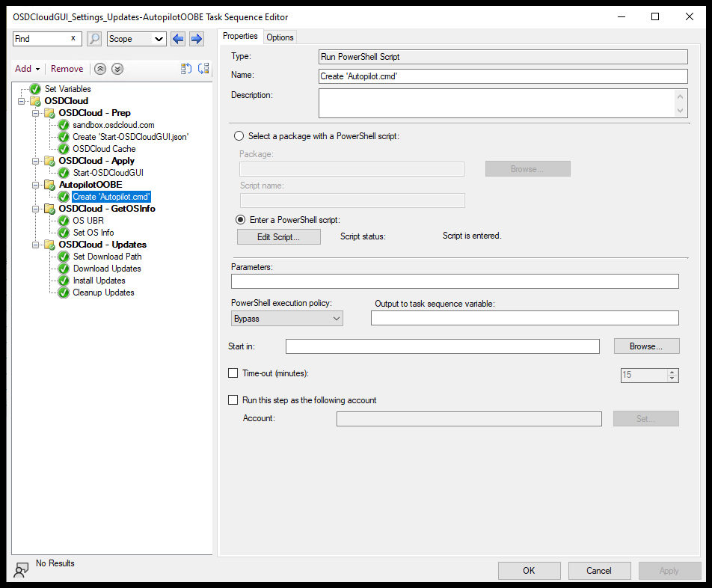Move the selected step down with chevron icon
Image resolution: width=712 pixels, height=588 pixels.
point(117,68)
